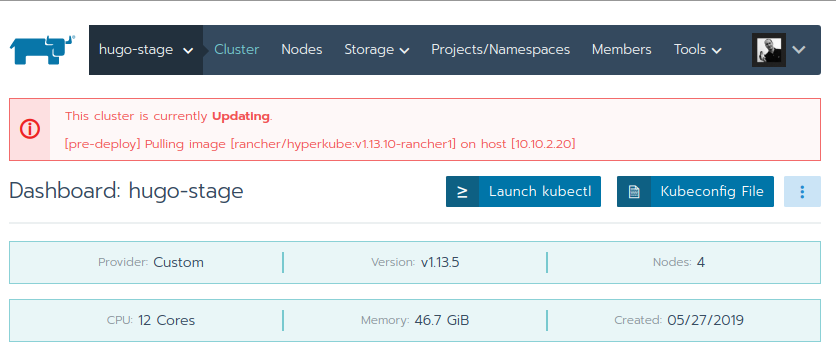
Task: Click the terminal prompt icon on Launch kubectl
Action: click(x=462, y=191)
